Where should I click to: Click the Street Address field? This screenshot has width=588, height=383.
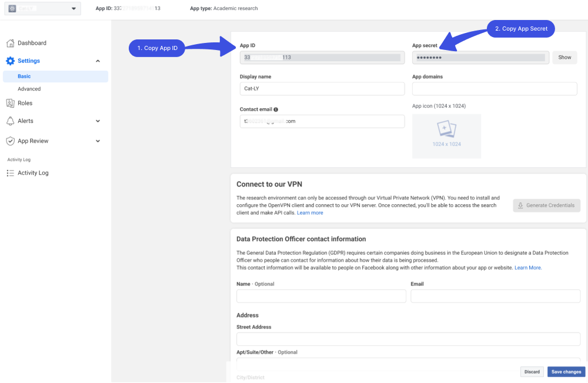click(x=409, y=339)
